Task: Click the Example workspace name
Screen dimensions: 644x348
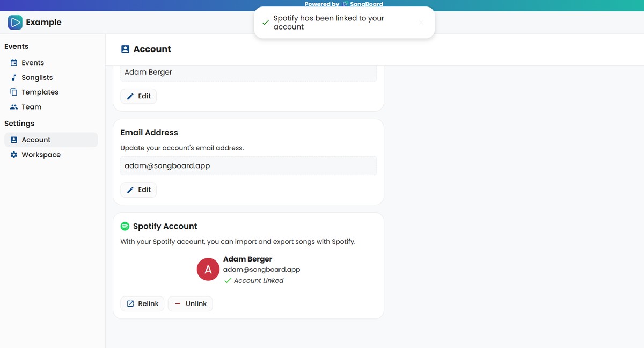Action: point(43,22)
